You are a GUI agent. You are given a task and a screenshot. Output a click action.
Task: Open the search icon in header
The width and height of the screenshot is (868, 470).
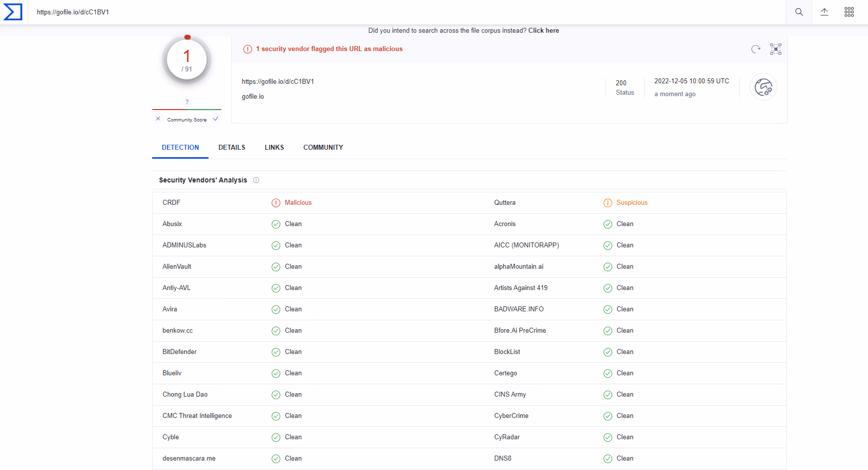(x=799, y=12)
